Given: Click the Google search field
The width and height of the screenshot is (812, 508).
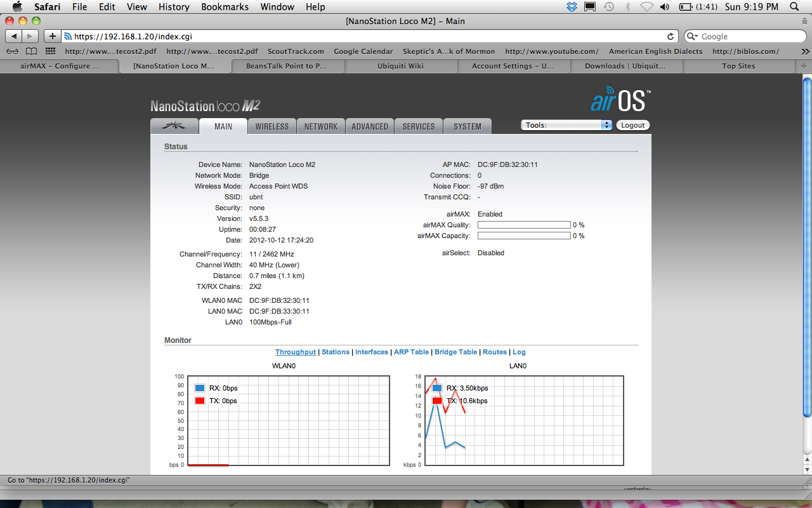Looking at the screenshot, I should tap(745, 37).
